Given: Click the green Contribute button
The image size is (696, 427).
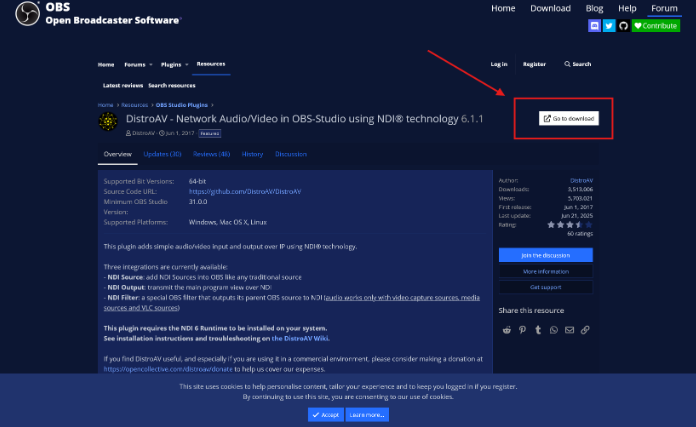Looking at the screenshot, I should coord(656,26).
